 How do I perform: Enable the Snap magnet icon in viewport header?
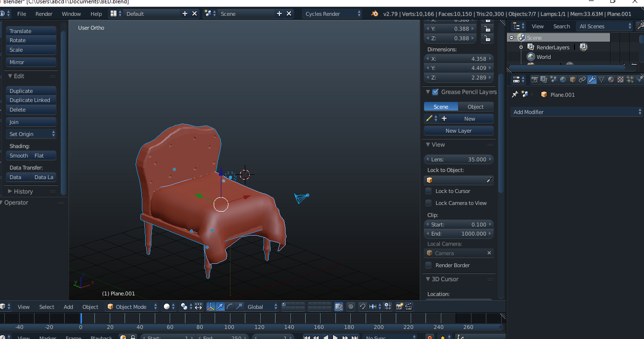pos(363,306)
